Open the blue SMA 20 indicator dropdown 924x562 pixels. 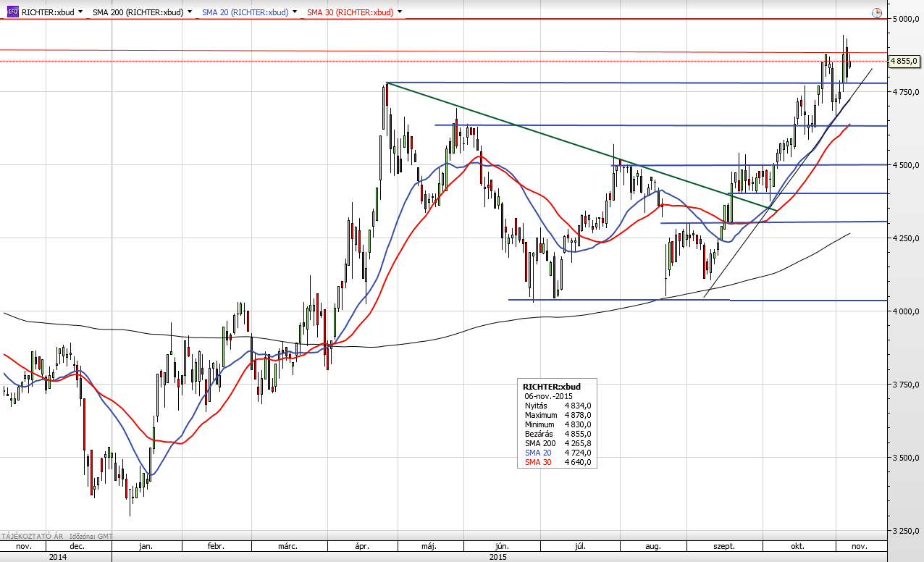click(x=295, y=12)
